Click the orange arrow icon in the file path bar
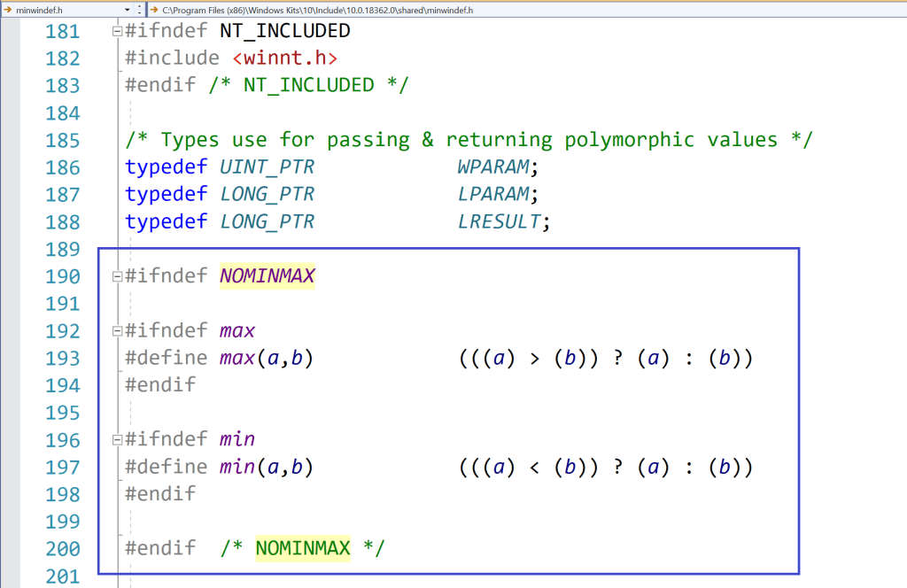907x588 pixels. click(x=154, y=9)
